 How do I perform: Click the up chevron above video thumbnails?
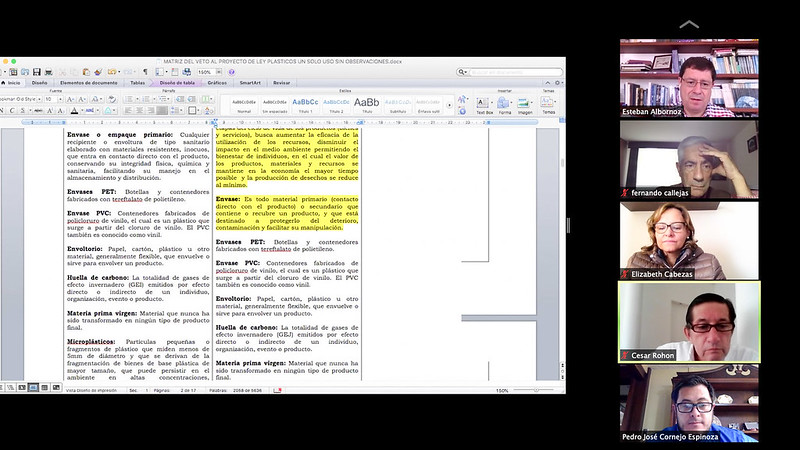click(689, 24)
